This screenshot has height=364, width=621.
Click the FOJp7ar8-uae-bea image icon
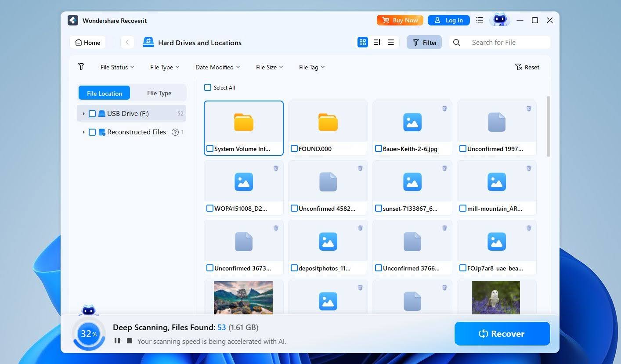pos(497,241)
